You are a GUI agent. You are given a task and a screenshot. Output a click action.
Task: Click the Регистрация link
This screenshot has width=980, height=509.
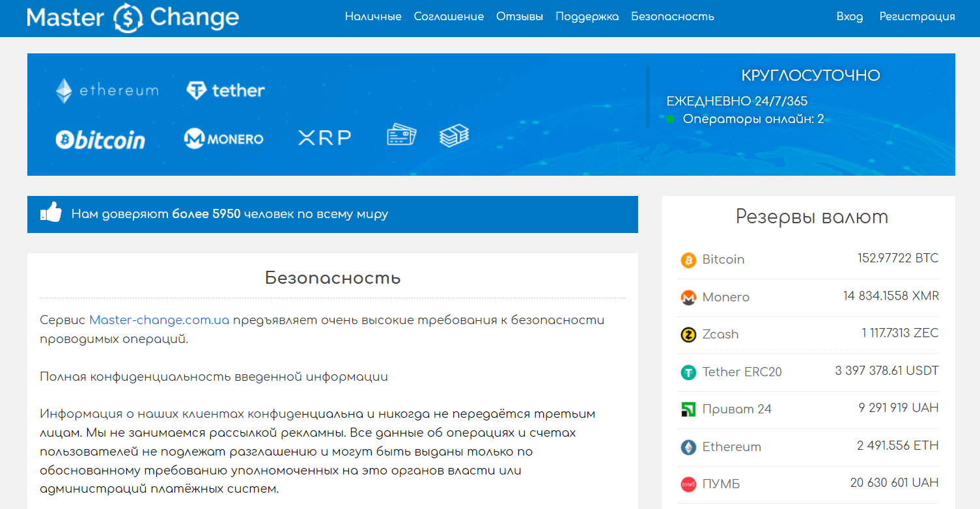pos(917,17)
